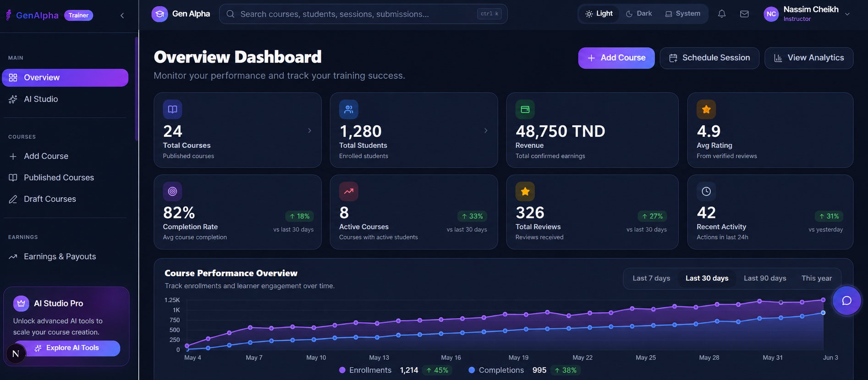
Task: Click the Total Courses book icon
Action: 172,109
